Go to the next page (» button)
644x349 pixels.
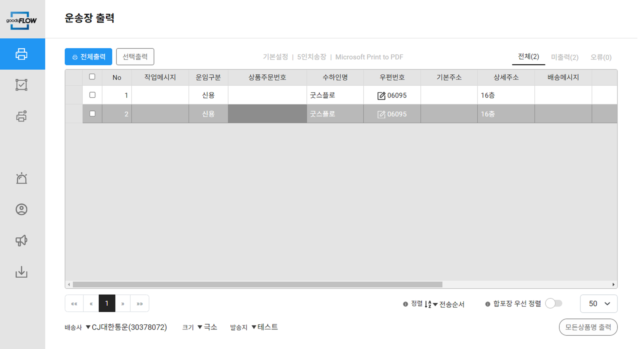tap(123, 303)
